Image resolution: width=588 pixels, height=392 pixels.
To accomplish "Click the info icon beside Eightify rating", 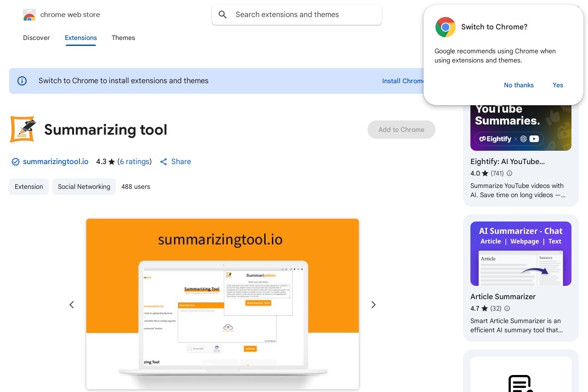I will tap(509, 173).
